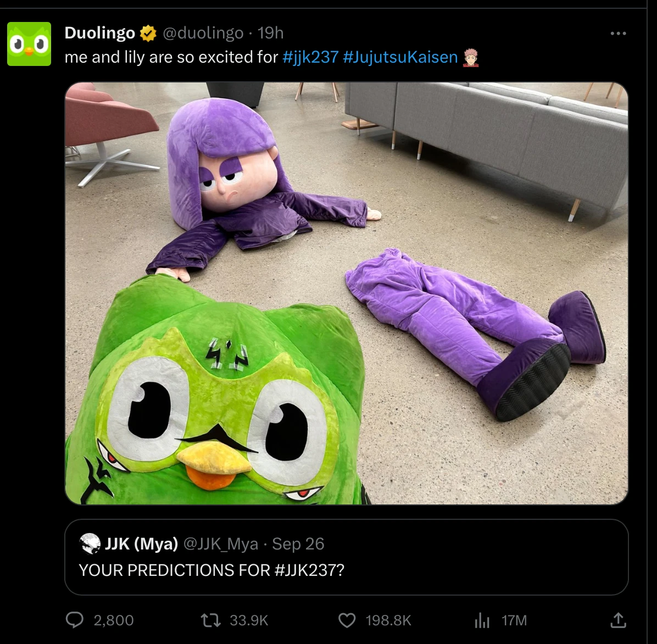Open the reply comments icon

tap(75, 620)
